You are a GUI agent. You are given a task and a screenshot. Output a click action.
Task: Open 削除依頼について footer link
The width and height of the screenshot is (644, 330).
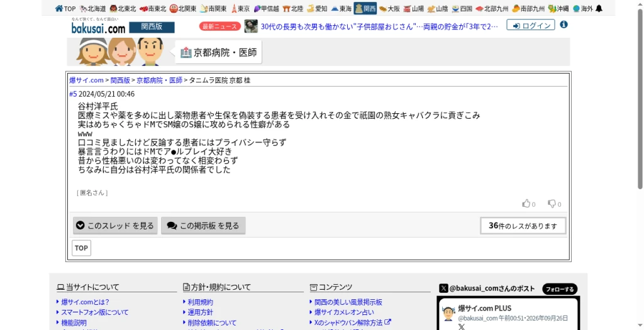(212, 323)
